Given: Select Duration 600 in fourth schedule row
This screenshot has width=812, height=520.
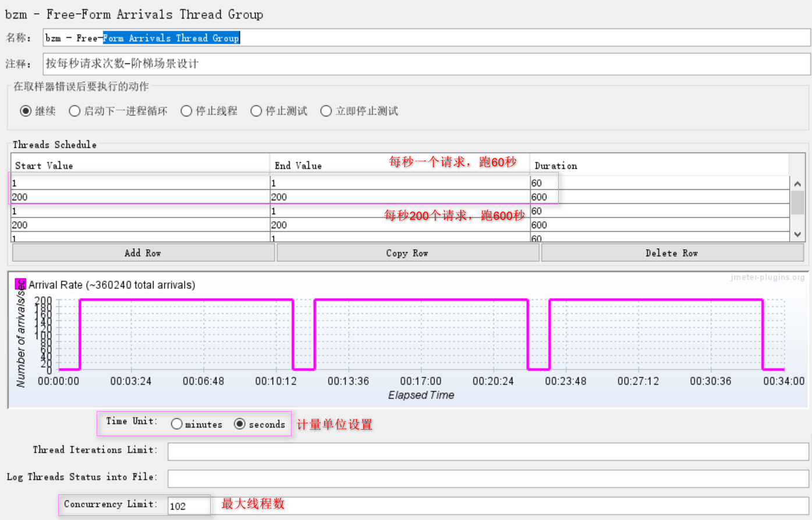Looking at the screenshot, I should [660, 225].
